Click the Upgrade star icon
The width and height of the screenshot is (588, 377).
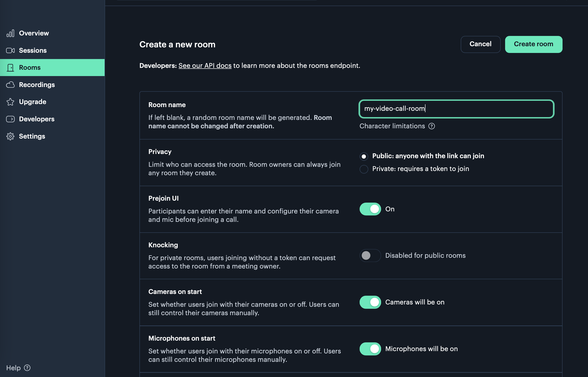10,102
